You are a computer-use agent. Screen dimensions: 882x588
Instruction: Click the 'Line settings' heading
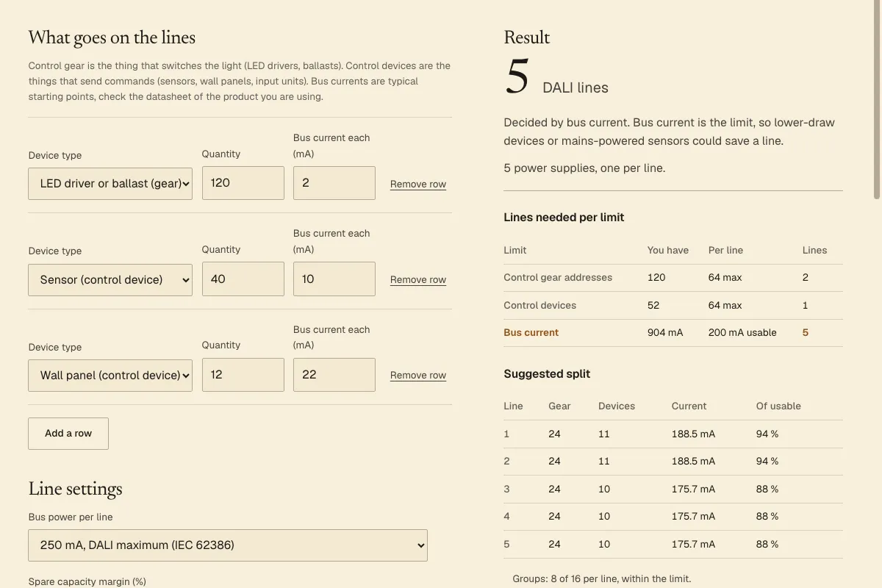click(76, 489)
